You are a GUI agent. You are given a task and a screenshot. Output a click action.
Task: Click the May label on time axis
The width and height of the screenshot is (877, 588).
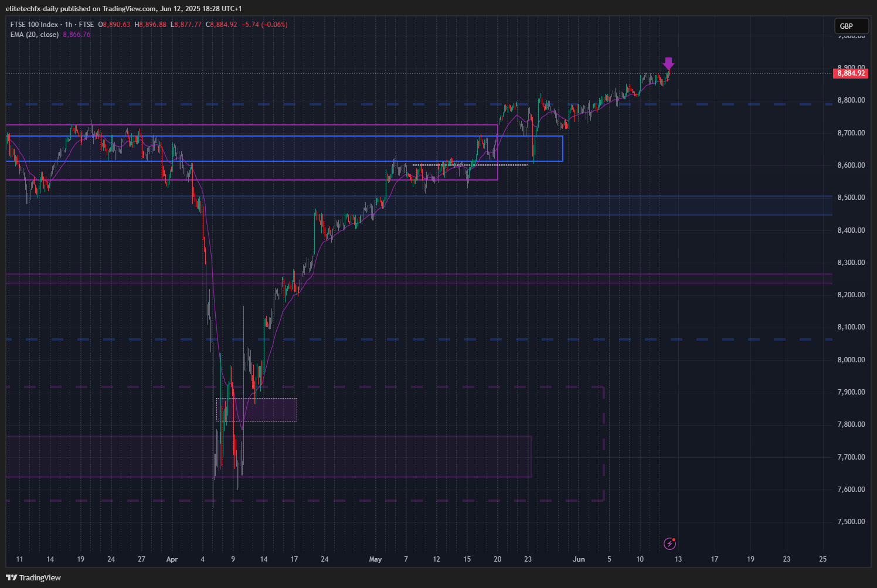[x=375, y=559]
